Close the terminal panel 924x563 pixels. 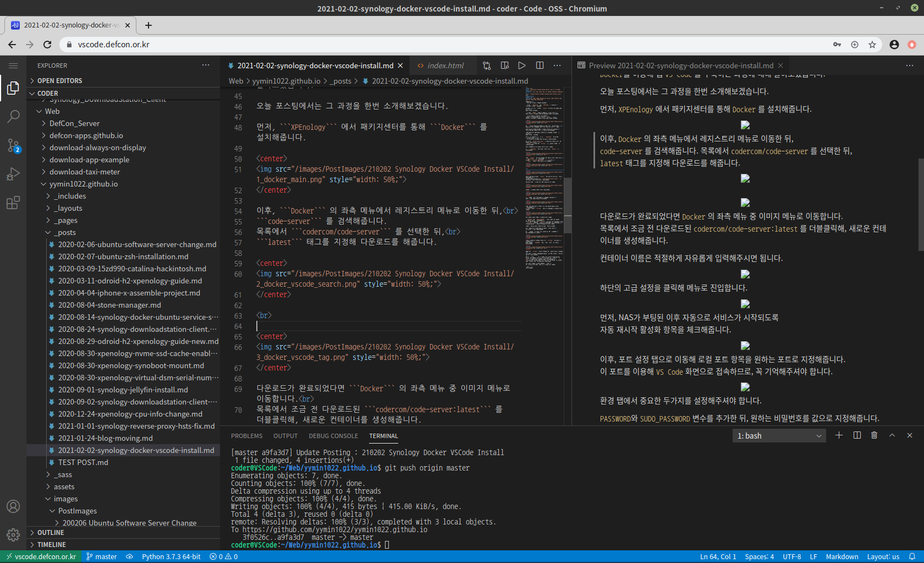point(910,435)
